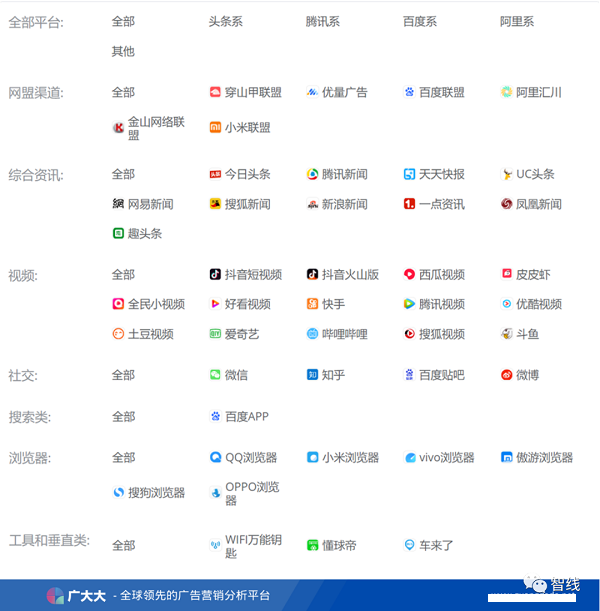Click the 百度APP icon
Image resolution: width=600 pixels, height=611 pixels.
(215, 416)
